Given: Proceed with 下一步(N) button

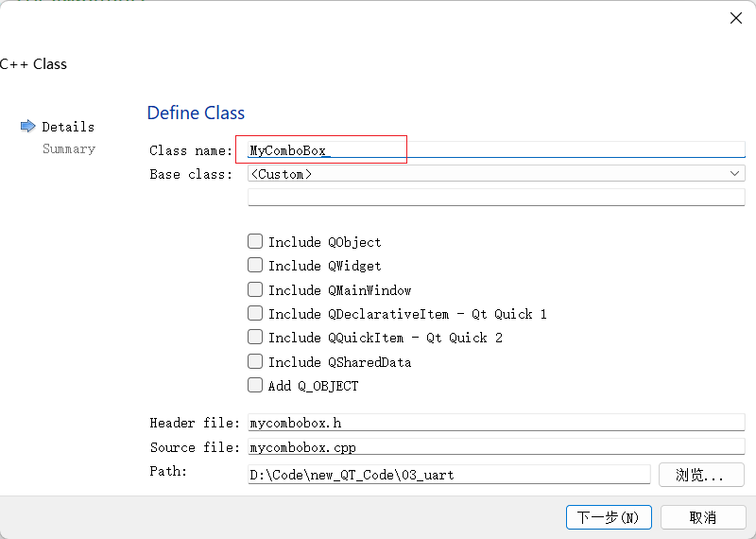Looking at the screenshot, I should coord(609,517).
